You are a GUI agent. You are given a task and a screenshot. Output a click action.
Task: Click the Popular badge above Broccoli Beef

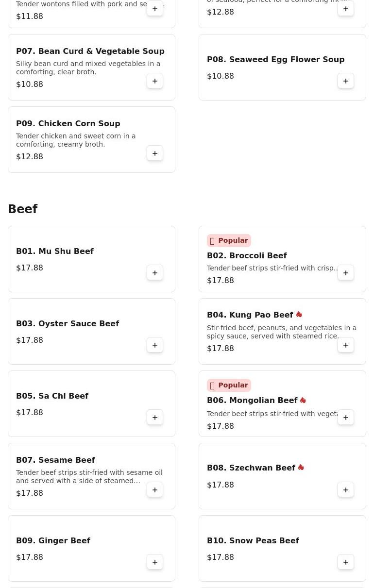229,240
